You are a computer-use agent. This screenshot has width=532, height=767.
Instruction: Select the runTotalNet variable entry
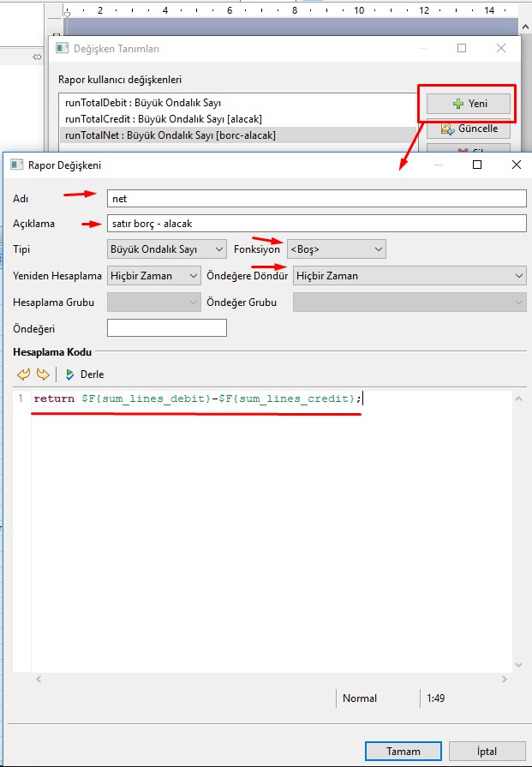(170, 135)
